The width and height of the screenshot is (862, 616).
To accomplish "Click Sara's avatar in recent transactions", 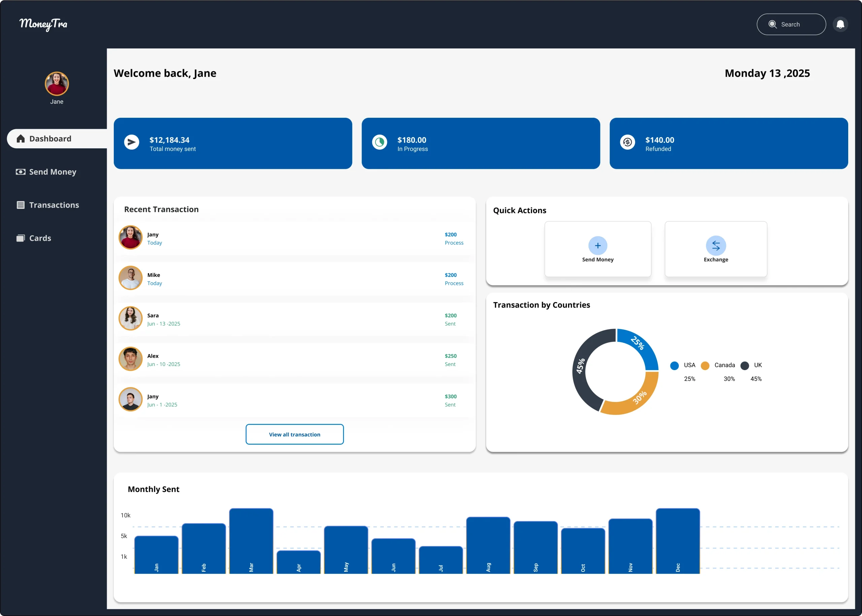I will [x=130, y=318].
